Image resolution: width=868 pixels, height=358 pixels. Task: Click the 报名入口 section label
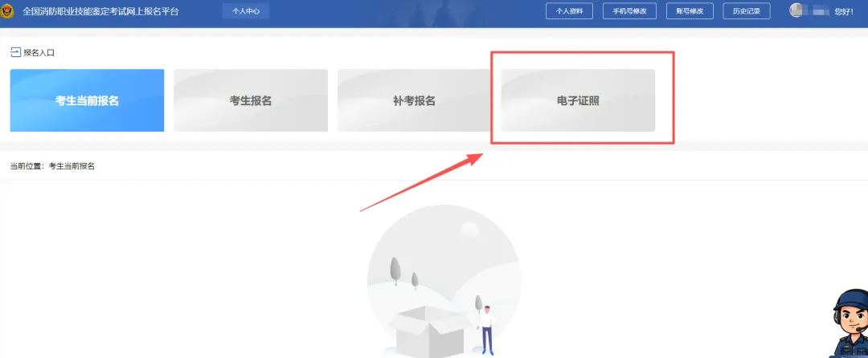[x=39, y=53]
